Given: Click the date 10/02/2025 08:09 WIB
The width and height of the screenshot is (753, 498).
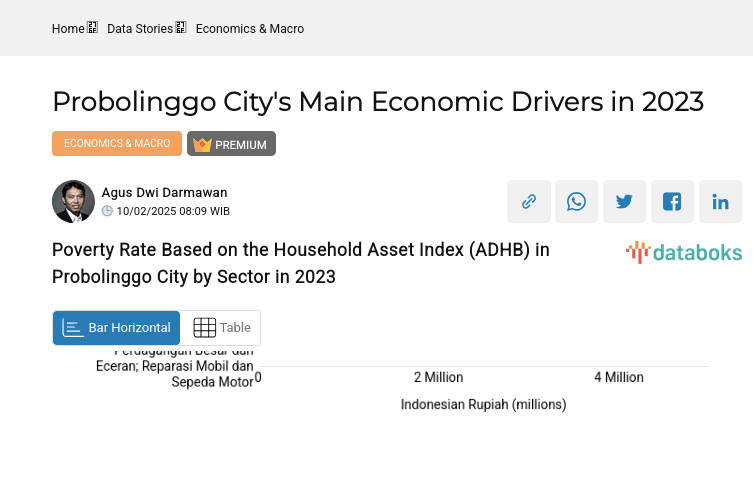Looking at the screenshot, I should (173, 211).
